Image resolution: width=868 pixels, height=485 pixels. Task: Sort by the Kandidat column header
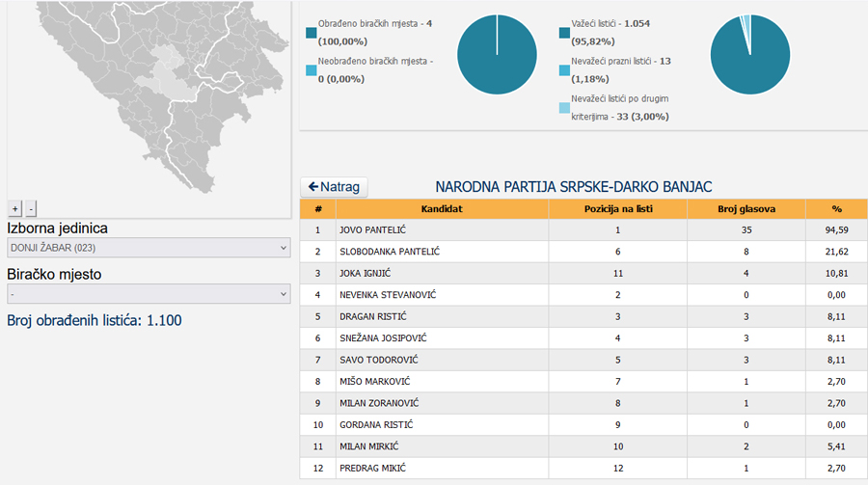tap(442, 209)
